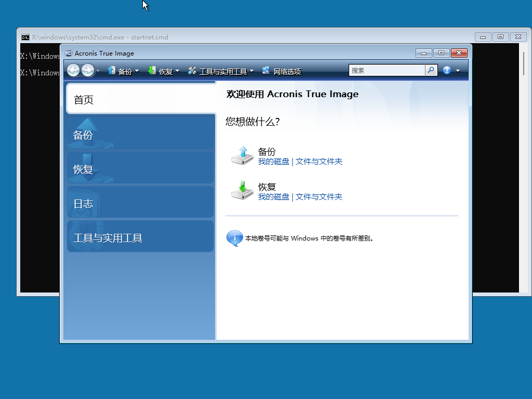Click the magnifier search button

click(x=431, y=70)
